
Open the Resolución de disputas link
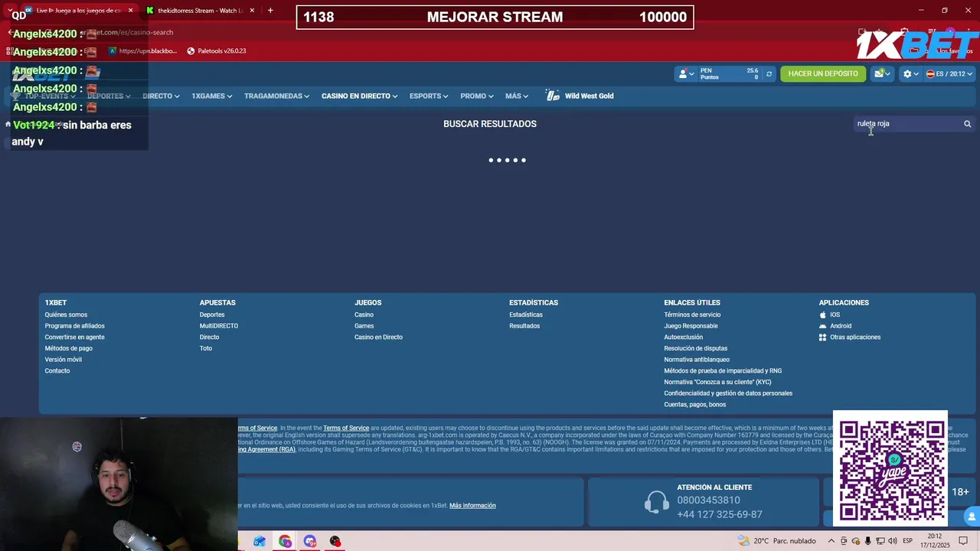695,348
